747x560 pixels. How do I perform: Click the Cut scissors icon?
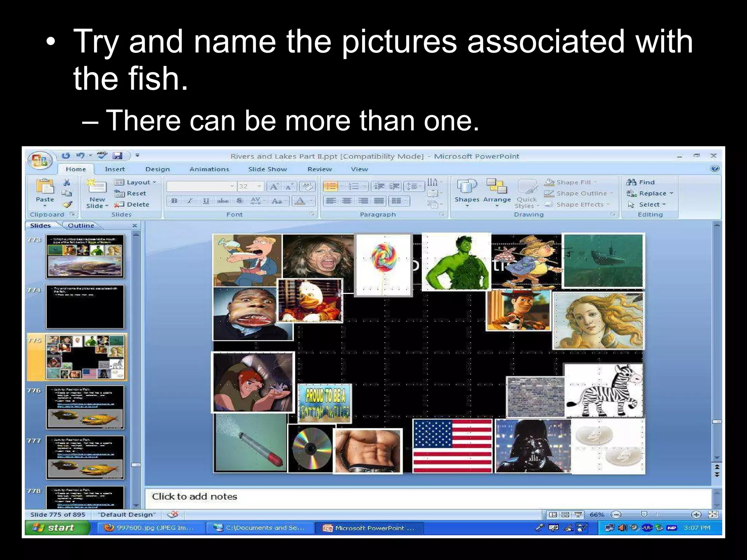[67, 182]
